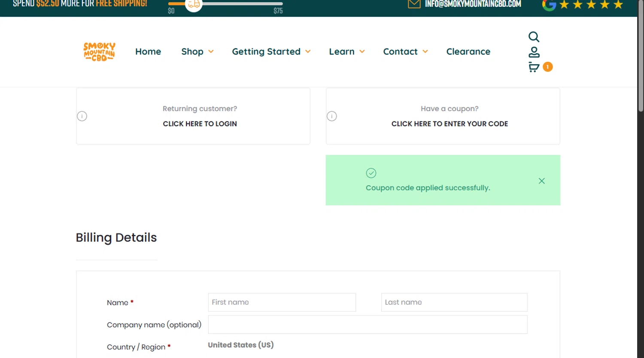Click the orange cart count badge
Screen dimensions: 644x358
547,67
